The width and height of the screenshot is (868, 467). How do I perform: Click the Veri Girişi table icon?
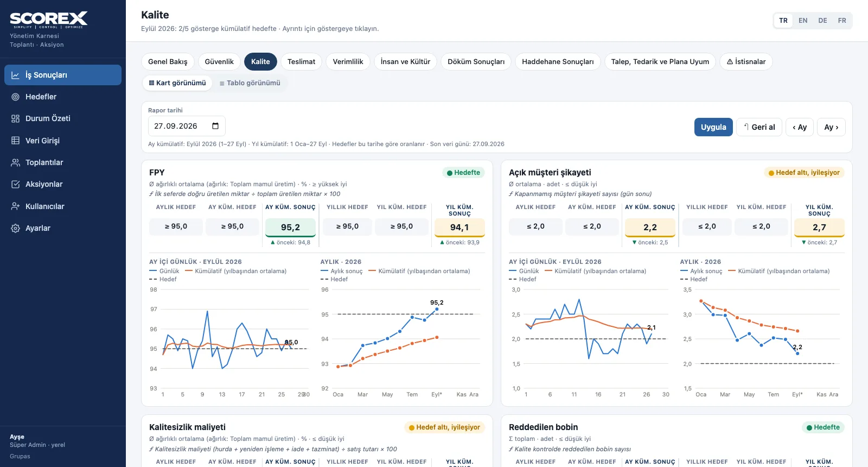[15, 141]
